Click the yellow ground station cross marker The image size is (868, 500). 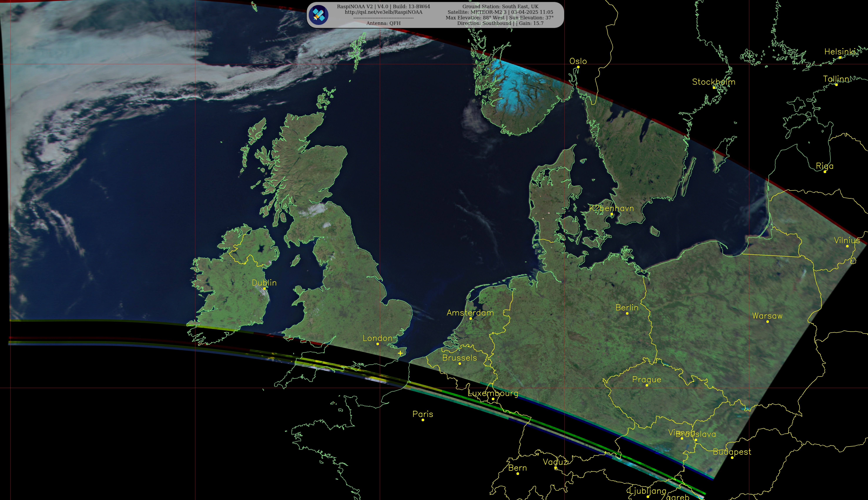(400, 353)
